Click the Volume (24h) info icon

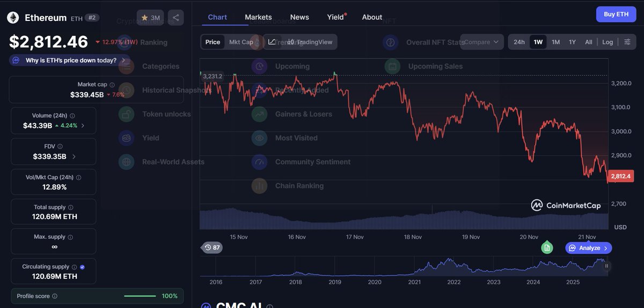72,116
